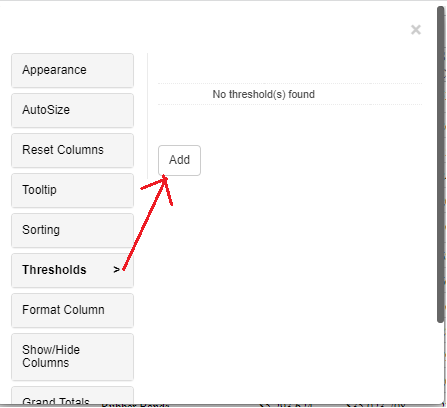The width and height of the screenshot is (447, 408).
Task: Select the bold Thresholds menu item
Action: click(x=72, y=270)
